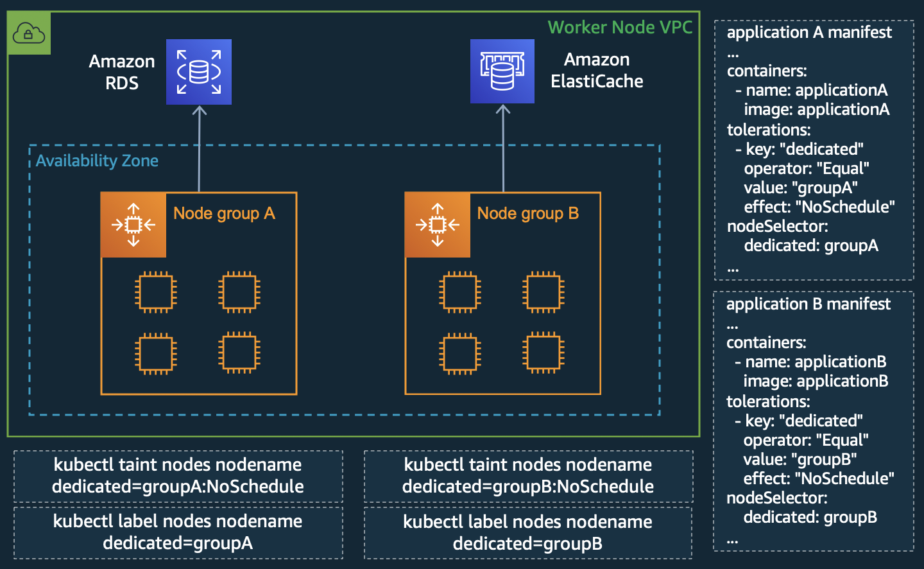Click the "image: applicationA" line
Screen dimensions: 924x569
click(x=817, y=109)
